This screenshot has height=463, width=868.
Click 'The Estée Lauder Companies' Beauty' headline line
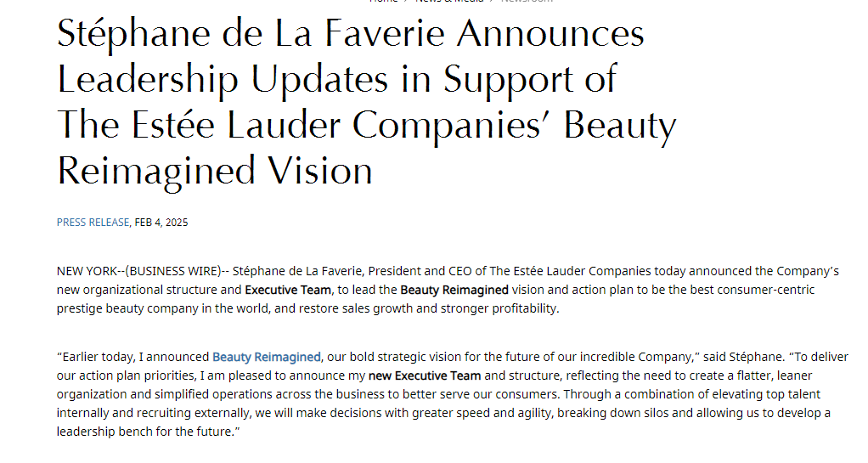coord(366,125)
